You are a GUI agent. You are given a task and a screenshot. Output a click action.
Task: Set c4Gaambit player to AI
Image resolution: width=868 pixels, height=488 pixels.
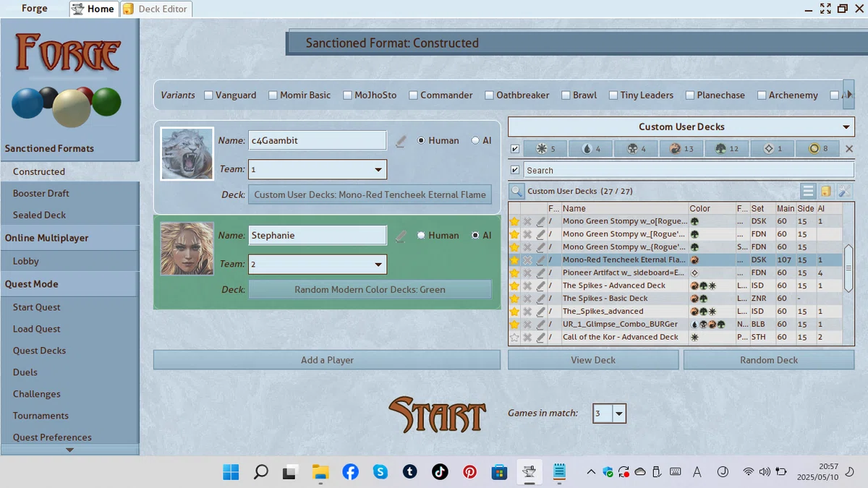point(475,141)
